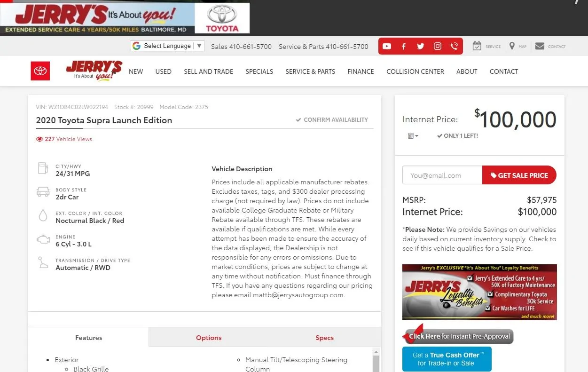The height and width of the screenshot is (372, 588).
Task: Select the Features tab
Action: tap(88, 338)
